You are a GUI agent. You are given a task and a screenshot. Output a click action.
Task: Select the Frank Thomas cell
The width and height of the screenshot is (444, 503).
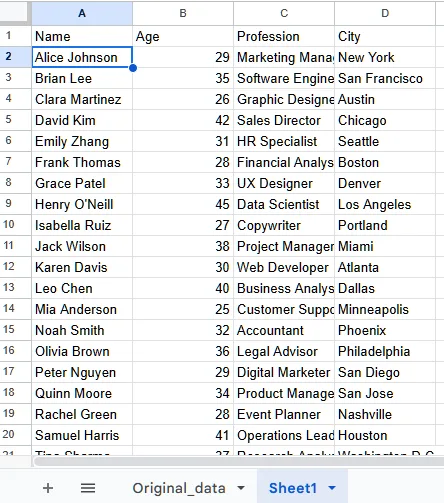[82, 162]
